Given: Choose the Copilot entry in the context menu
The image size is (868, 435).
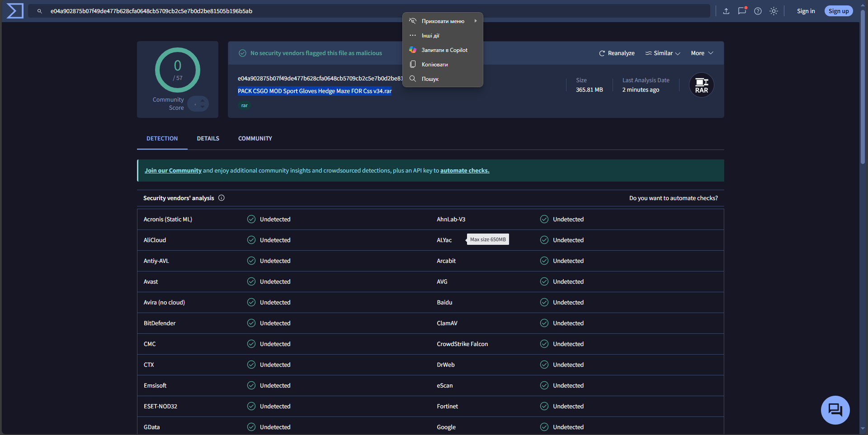Looking at the screenshot, I should click(x=443, y=50).
